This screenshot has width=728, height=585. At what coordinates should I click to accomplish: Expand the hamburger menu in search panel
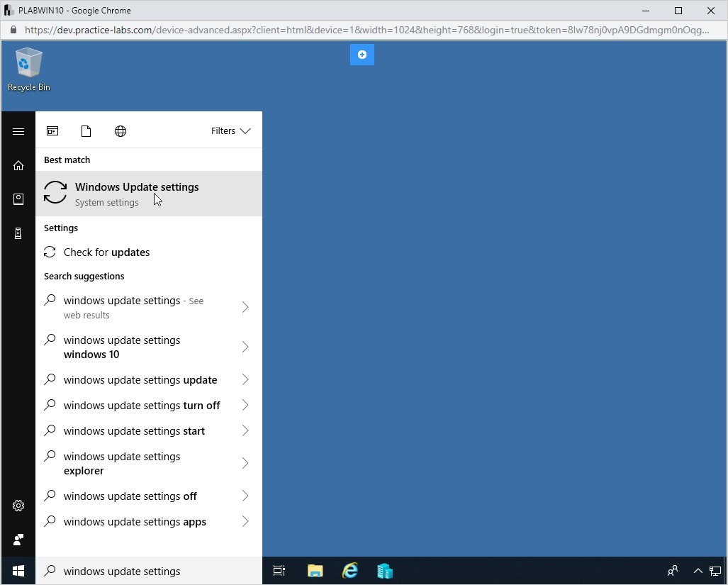[x=18, y=131]
